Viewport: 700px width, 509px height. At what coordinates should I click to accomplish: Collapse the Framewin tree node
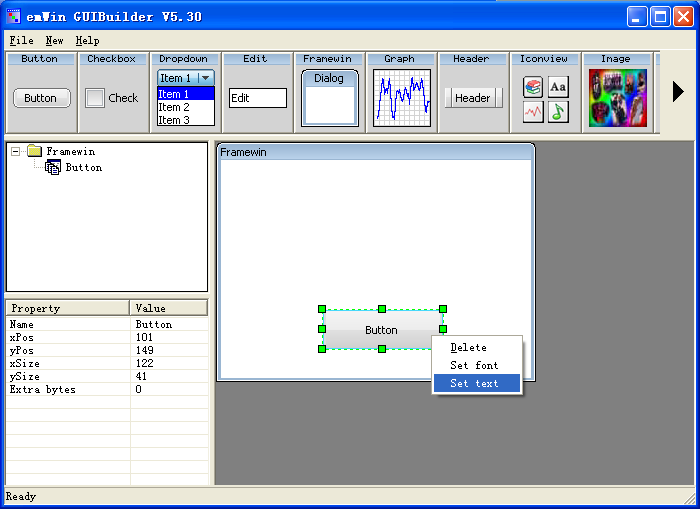click(x=15, y=151)
